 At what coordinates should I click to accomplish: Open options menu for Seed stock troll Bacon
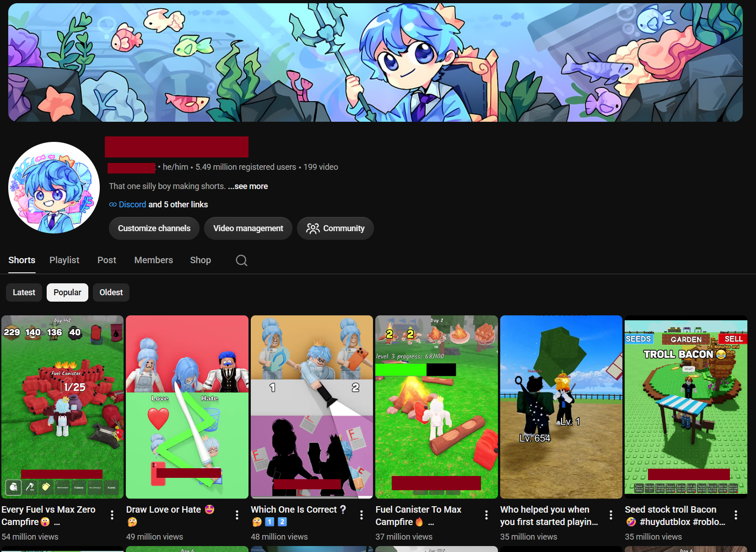736,515
